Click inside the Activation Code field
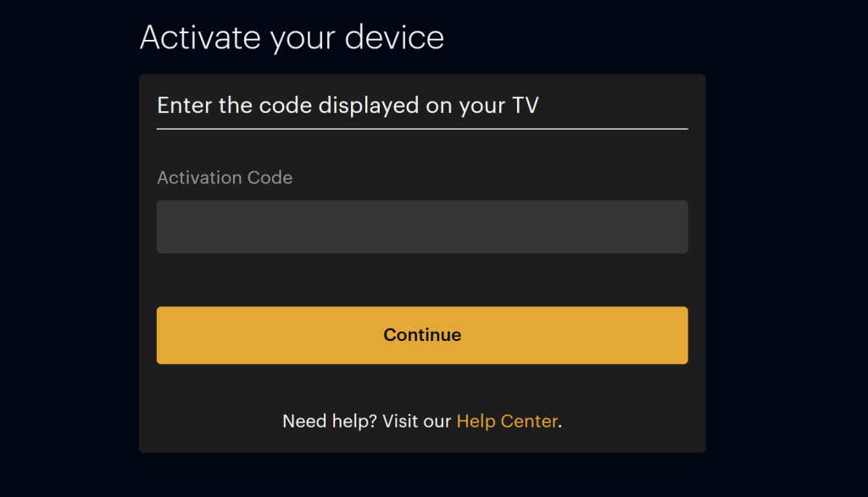 tap(421, 226)
